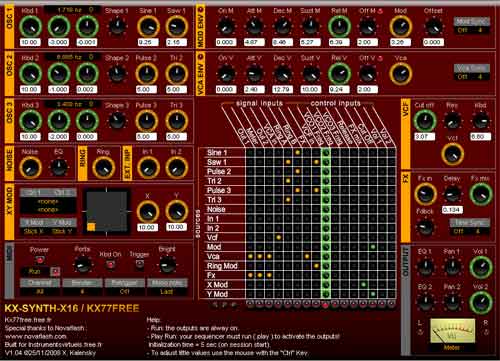
Task: Open the Vca Sync Off selector
Action: pos(471,77)
